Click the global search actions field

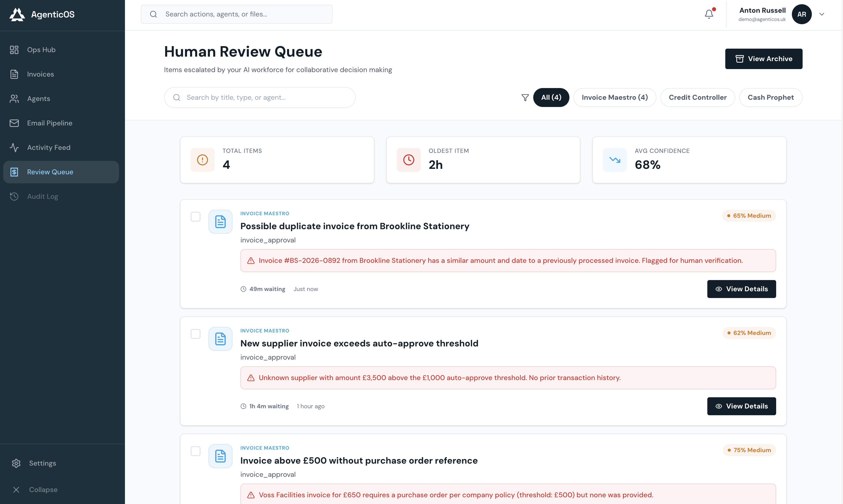coord(237,14)
